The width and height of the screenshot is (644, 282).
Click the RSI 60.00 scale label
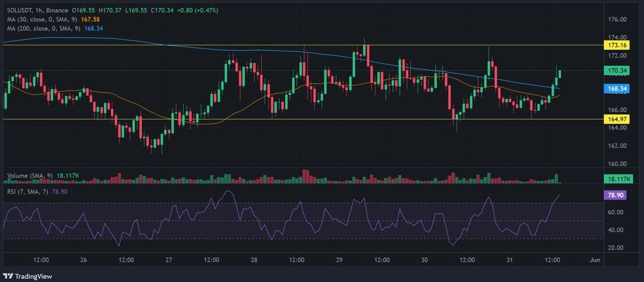click(616, 212)
